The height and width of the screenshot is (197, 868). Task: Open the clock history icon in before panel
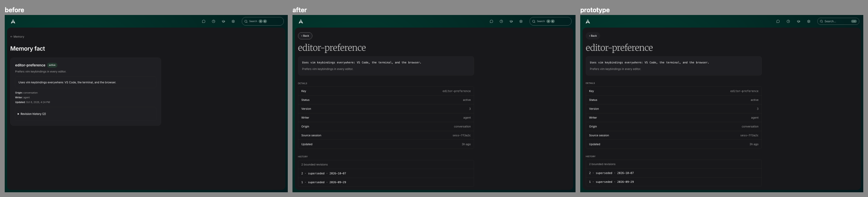point(213,21)
